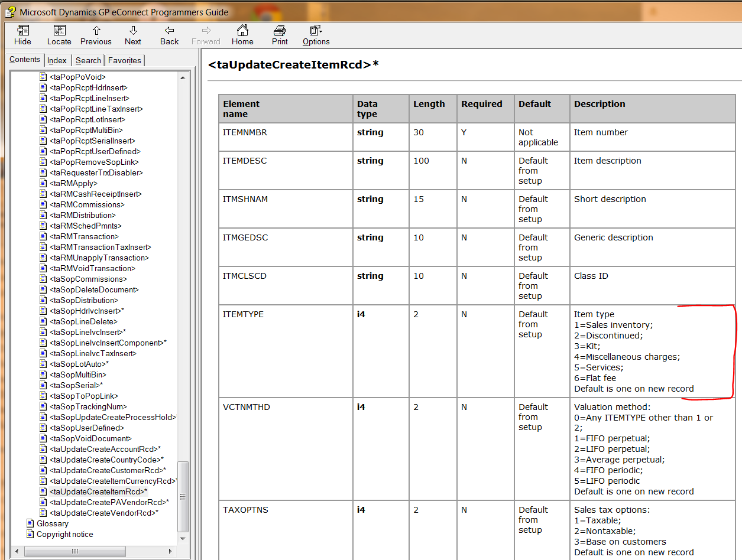Image resolution: width=742 pixels, height=560 pixels.
Task: Go to the Next topic
Action: click(x=133, y=35)
